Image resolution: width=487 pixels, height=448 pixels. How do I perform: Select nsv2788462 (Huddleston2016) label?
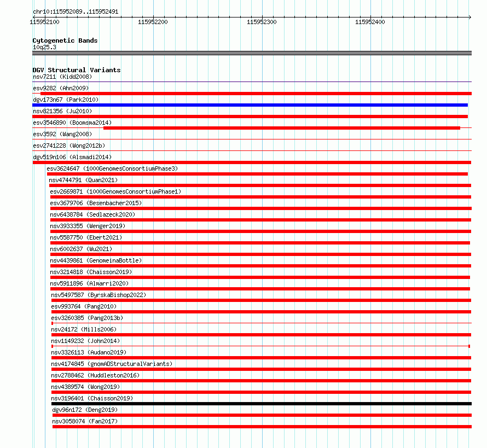point(95,375)
